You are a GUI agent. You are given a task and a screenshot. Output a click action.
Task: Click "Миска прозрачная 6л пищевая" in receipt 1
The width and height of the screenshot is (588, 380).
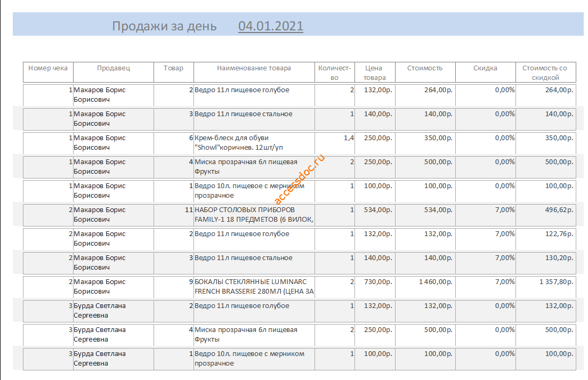click(x=246, y=162)
